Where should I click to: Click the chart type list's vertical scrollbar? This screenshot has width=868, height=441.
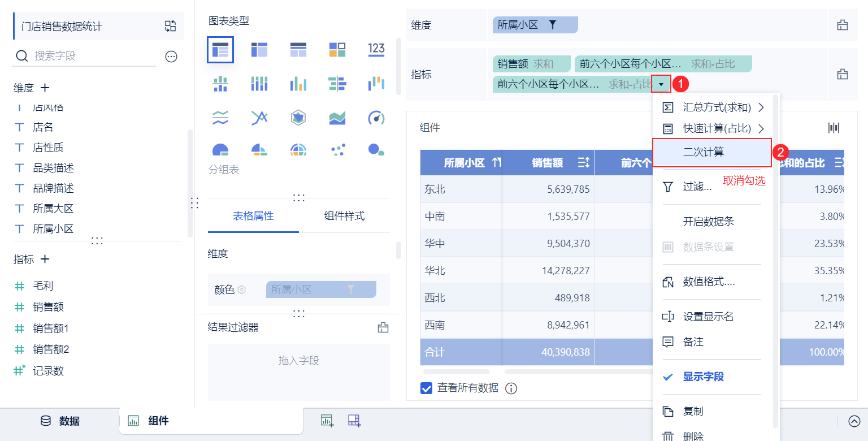[398, 67]
